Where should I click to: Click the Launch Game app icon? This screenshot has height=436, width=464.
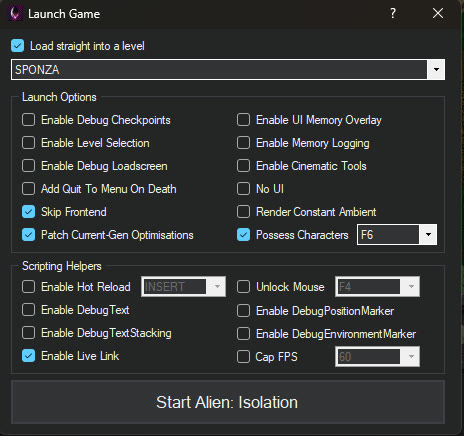(x=15, y=13)
